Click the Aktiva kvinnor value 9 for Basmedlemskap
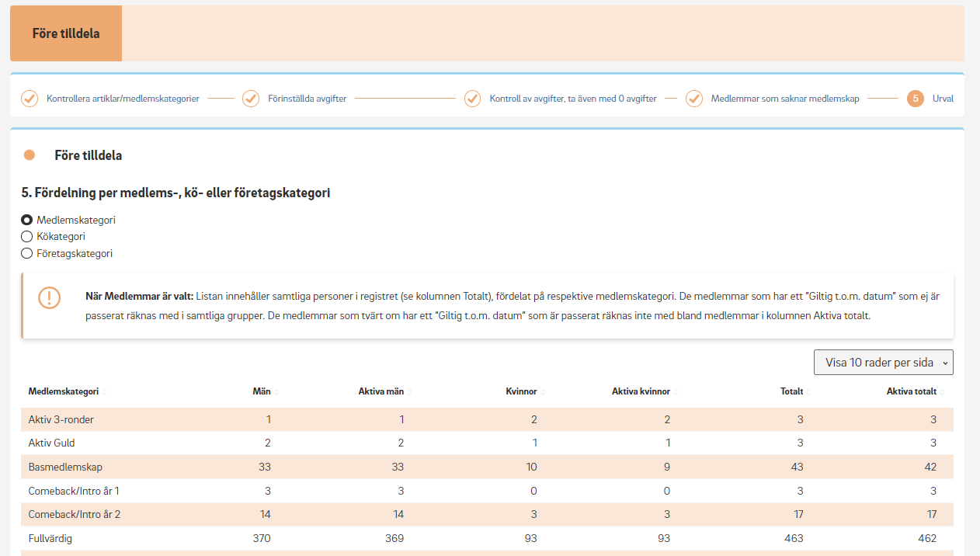Viewport: 980px width, 556px height. coord(667,467)
